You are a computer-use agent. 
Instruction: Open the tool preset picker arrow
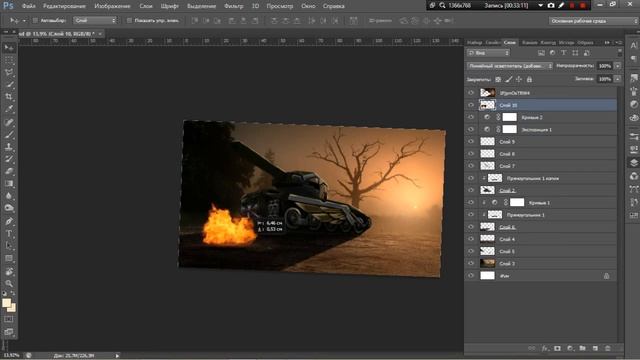coord(24,20)
